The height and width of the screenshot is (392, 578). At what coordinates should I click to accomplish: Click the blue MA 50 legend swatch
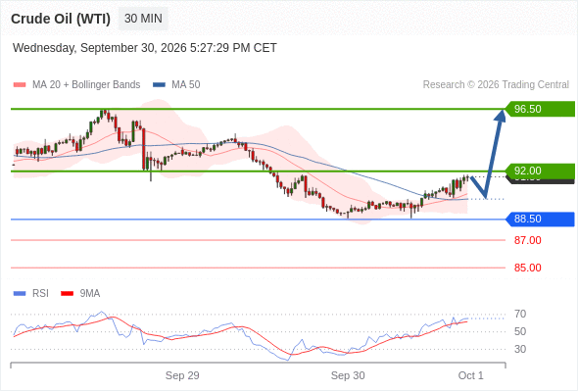pos(160,85)
